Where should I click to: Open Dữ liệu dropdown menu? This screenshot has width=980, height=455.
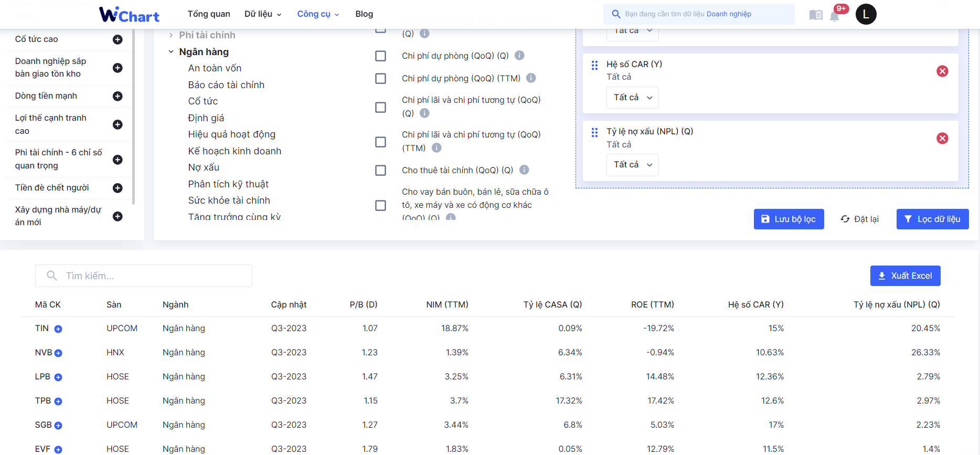point(263,14)
